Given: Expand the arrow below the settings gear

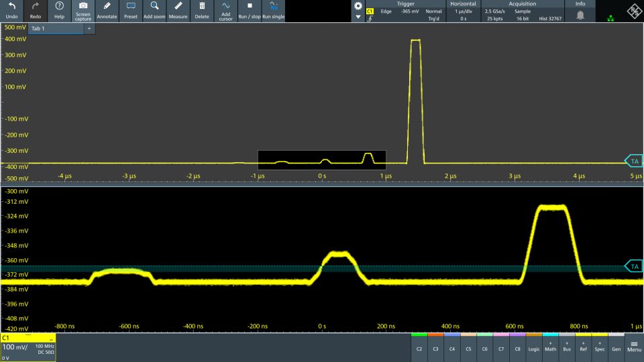Looking at the screenshot, I should point(358,17).
